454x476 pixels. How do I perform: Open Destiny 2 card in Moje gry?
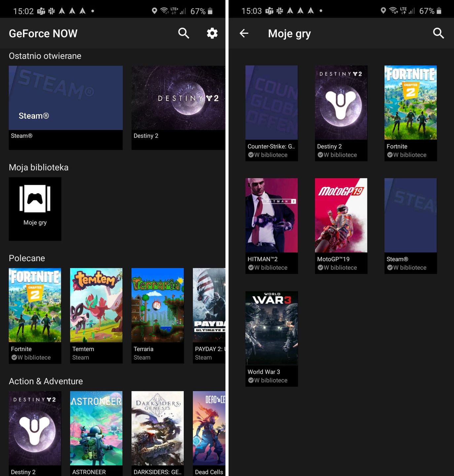point(341,113)
